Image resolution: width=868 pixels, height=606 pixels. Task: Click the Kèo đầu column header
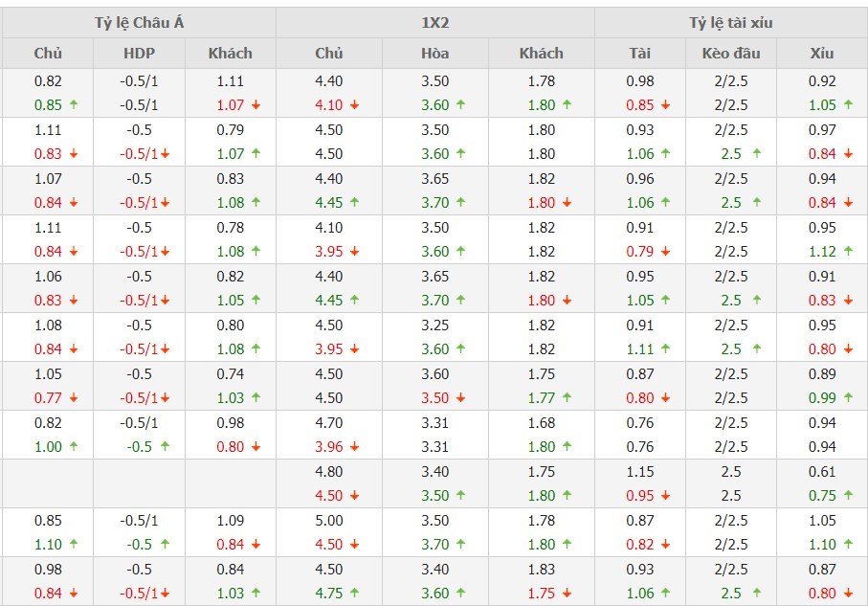pyautogui.click(x=730, y=54)
